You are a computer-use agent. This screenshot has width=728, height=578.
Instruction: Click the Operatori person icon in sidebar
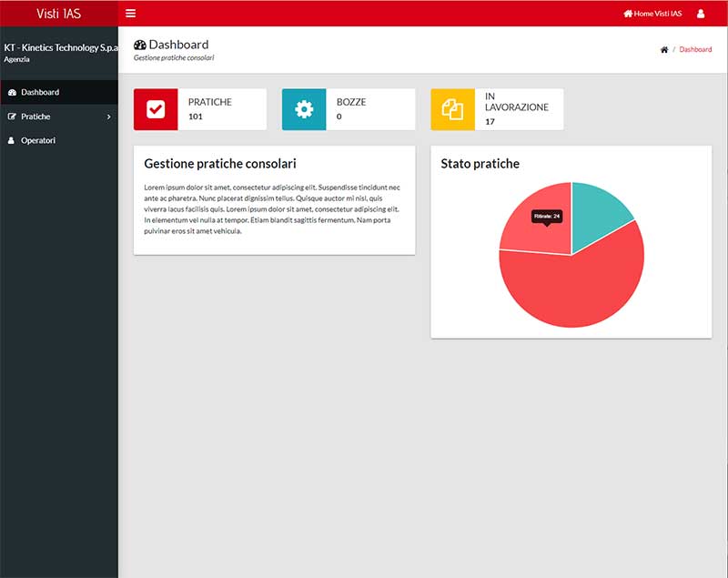[11, 140]
